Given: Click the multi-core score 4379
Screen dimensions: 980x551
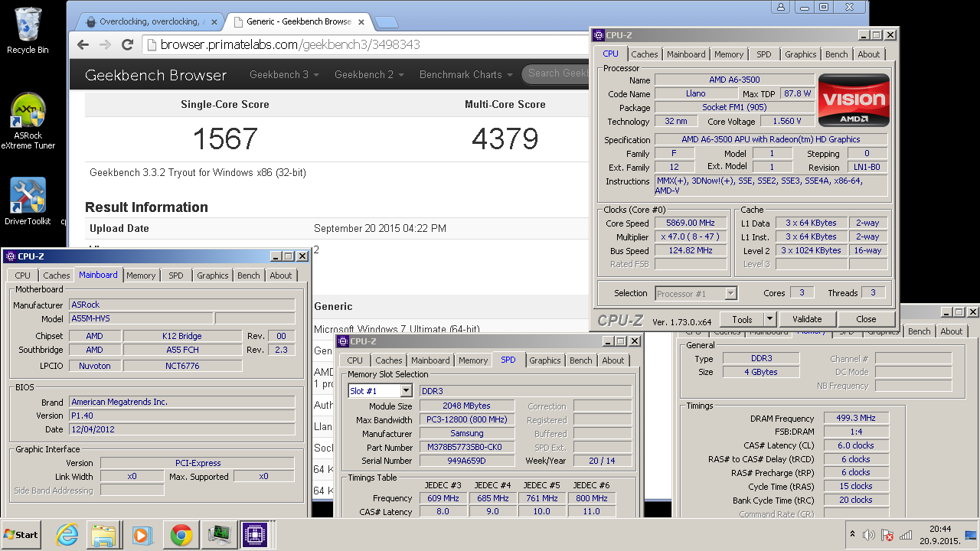Looking at the screenshot, I should tap(505, 139).
